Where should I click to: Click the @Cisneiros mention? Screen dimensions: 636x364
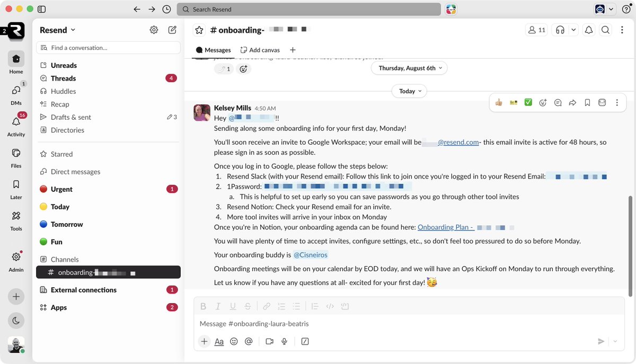coord(311,255)
